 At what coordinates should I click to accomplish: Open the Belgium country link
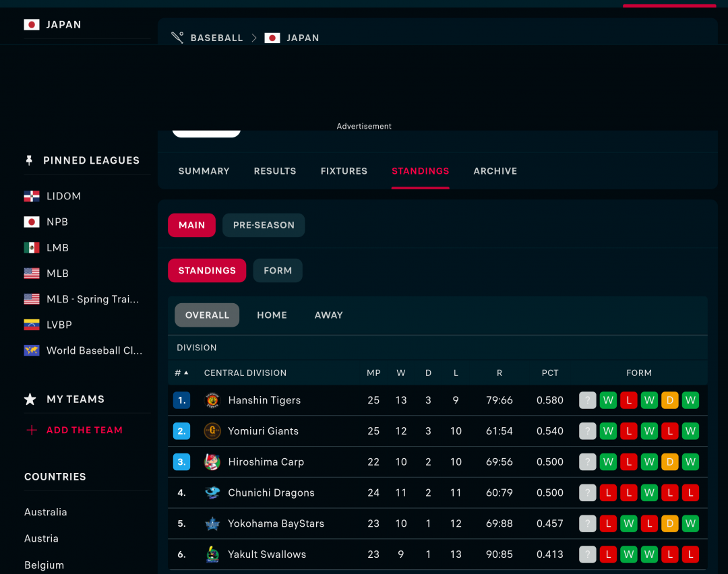(x=44, y=565)
